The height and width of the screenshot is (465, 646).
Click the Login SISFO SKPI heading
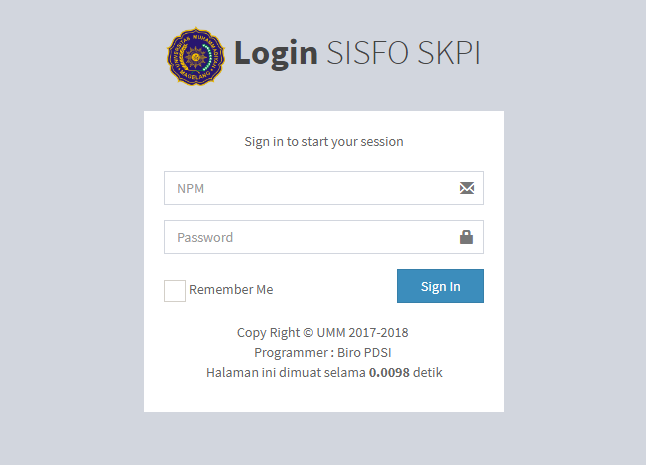click(357, 53)
